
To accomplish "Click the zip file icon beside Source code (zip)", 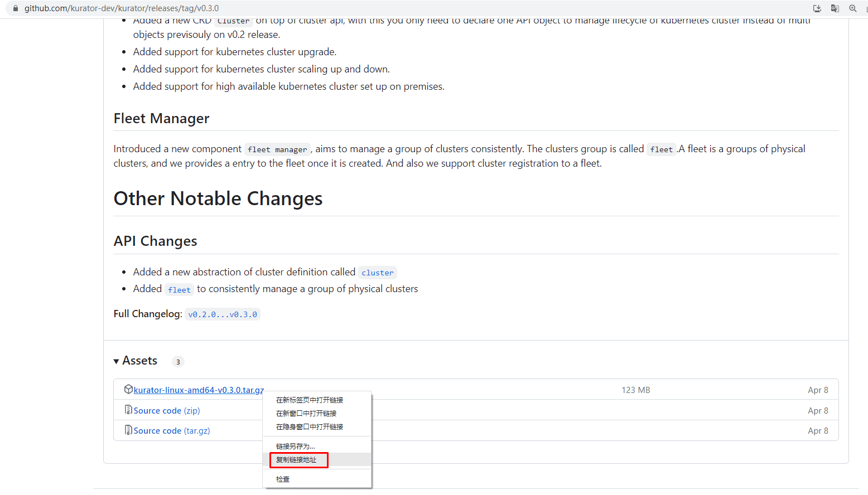I will 128,410.
